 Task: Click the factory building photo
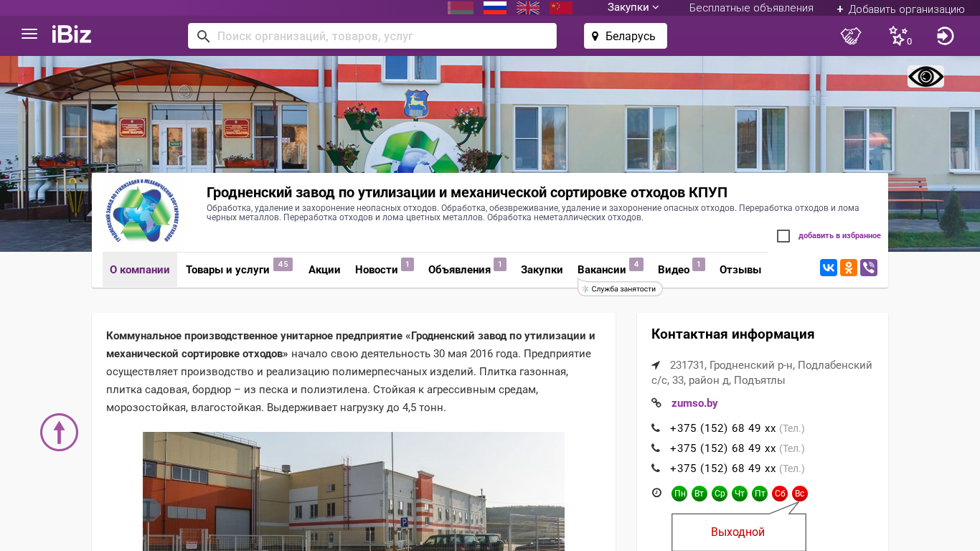(x=354, y=491)
